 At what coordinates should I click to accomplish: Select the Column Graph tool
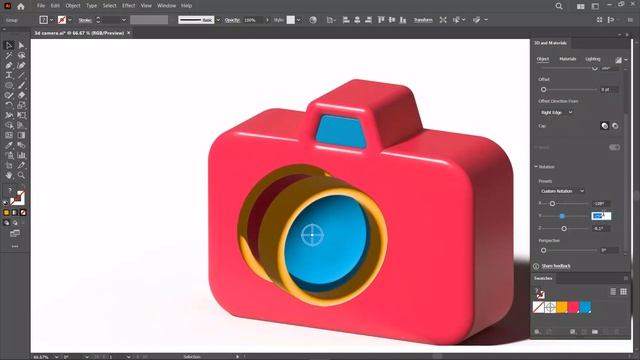21,155
